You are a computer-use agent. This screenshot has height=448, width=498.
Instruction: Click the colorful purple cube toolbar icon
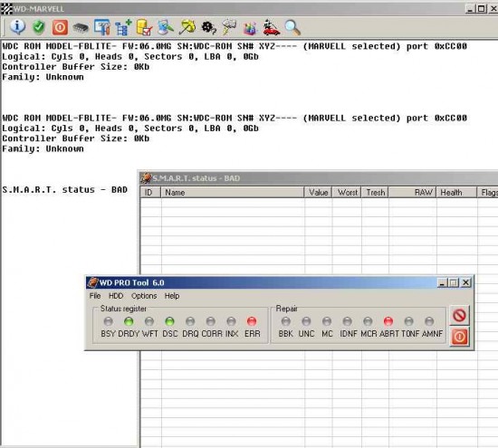pyautogui.click(x=250, y=28)
